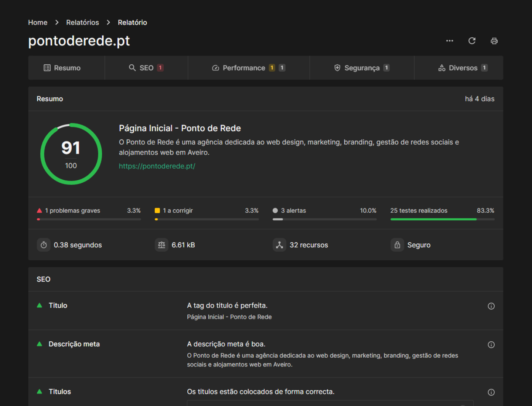The width and height of the screenshot is (532, 406).
Task: Click the 'há 4 dias' timestamp
Action: point(480,99)
